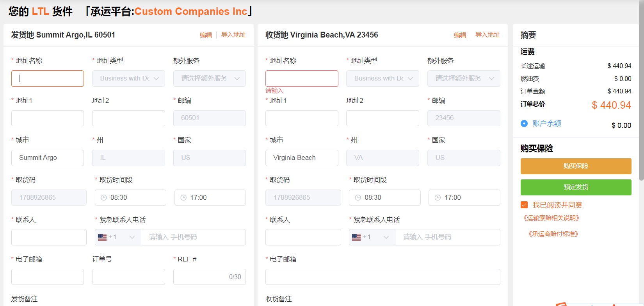
Task: Click clock icon in destination 17:00 time field
Action: pos(438,198)
